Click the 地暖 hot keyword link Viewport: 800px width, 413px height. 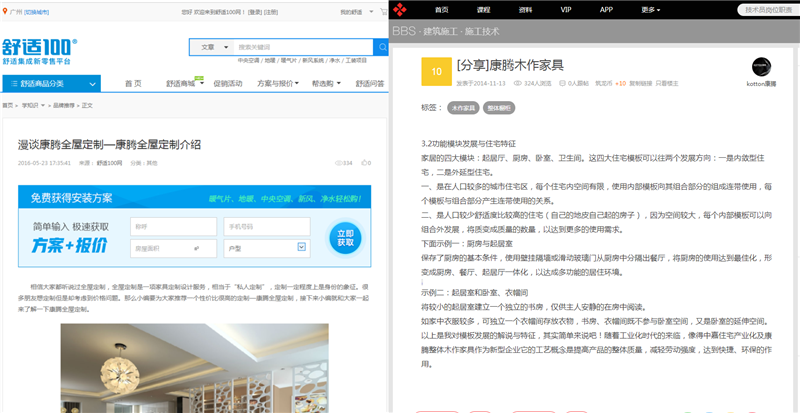[x=269, y=60]
